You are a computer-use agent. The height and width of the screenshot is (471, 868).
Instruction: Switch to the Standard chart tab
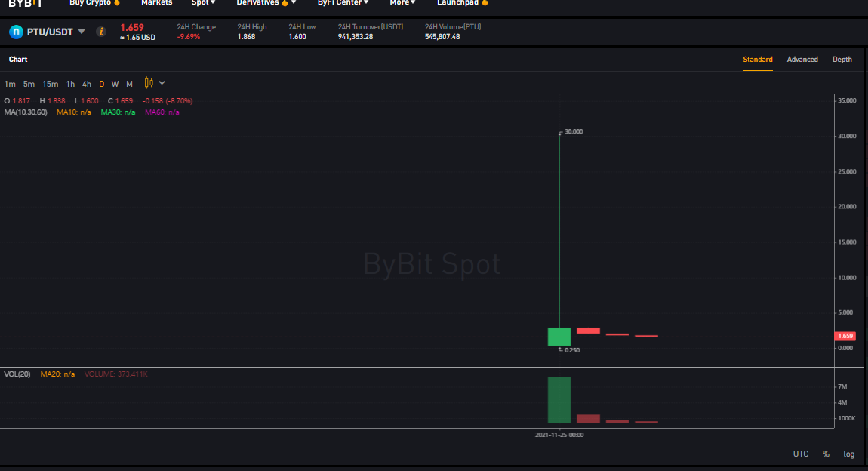pos(757,59)
